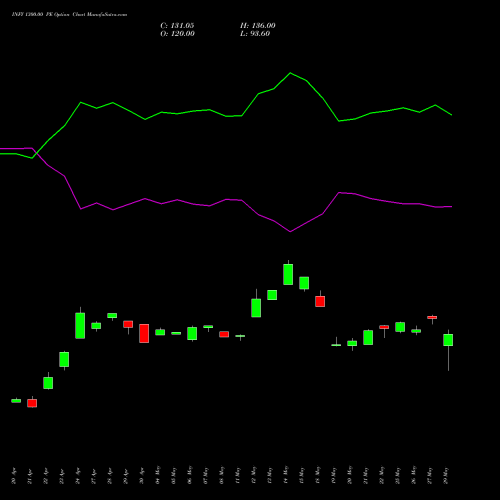Viewport: 500px width, 500px height.
Task: Select the low value 'L: 93.60'
Action: click(255, 34)
